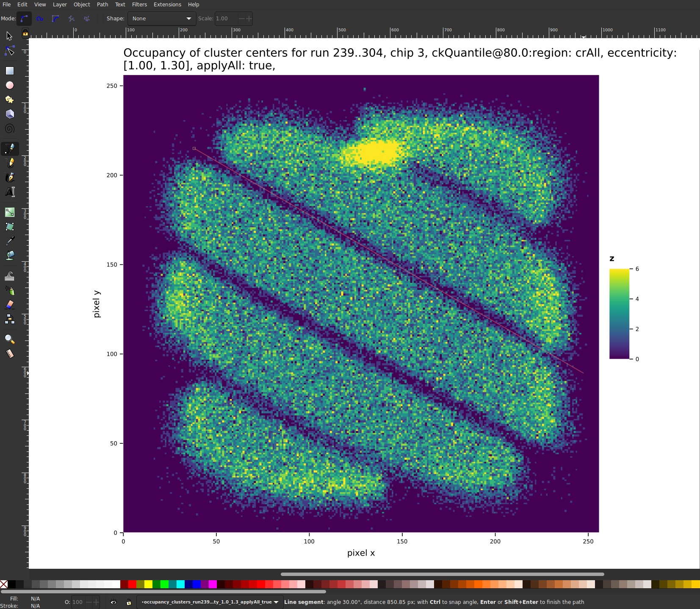
Task: Select the Rectangle tool
Action: [9, 71]
